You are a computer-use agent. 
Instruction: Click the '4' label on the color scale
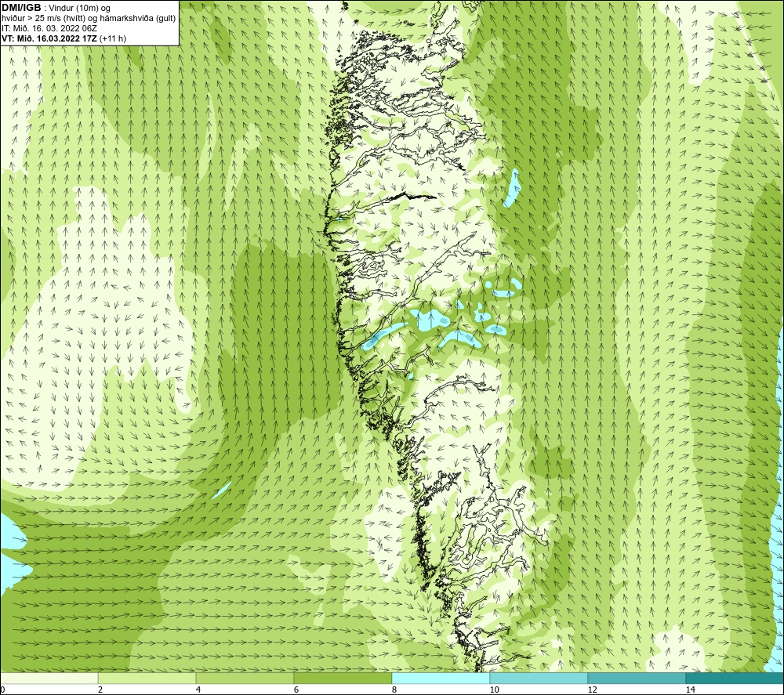point(198,690)
